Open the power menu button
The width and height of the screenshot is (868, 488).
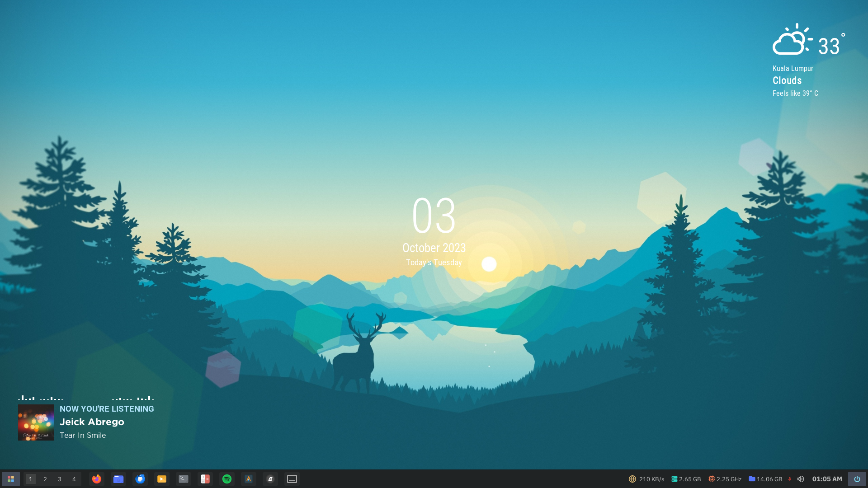coord(857,479)
